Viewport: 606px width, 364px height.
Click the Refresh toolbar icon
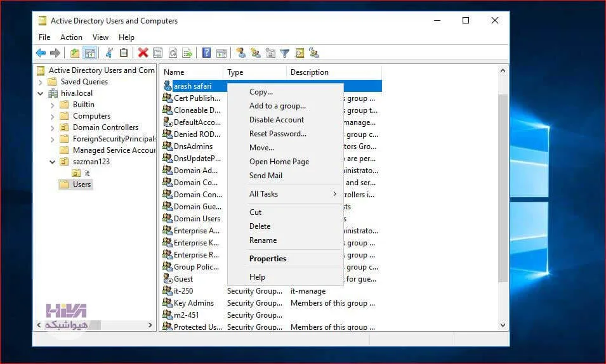[173, 53]
